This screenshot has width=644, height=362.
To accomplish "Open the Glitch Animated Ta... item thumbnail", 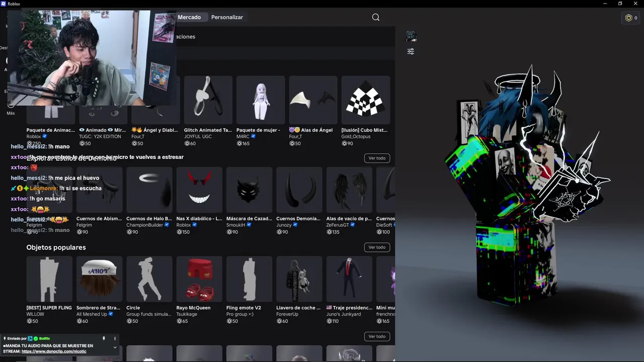I will (208, 100).
